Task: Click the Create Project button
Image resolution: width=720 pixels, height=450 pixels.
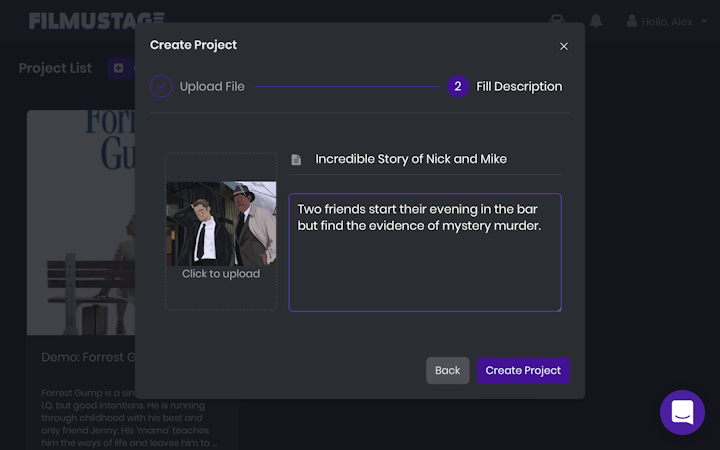Action: click(523, 370)
